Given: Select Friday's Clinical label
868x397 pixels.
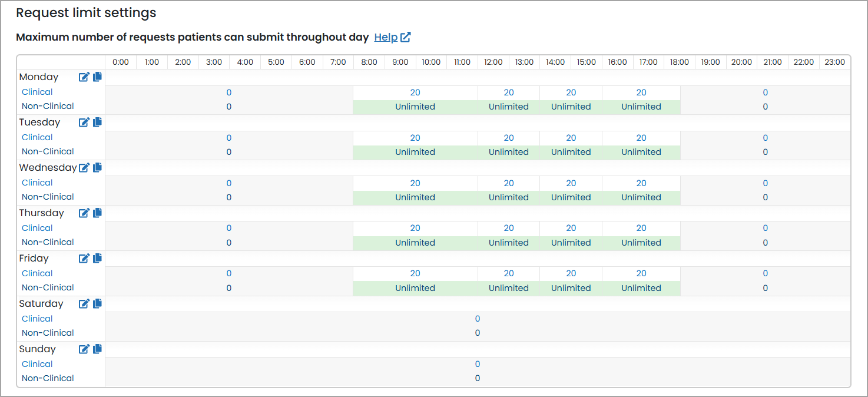Looking at the screenshot, I should point(37,273).
